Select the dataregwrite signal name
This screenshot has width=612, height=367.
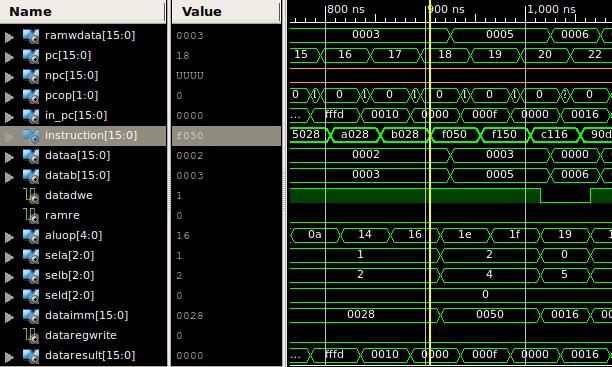(x=80, y=335)
